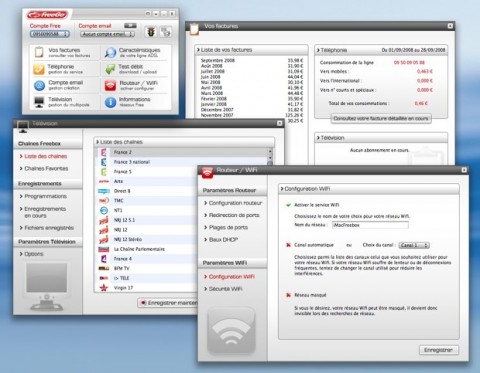
Task: Open the blue Informations icon
Action: [x=110, y=102]
